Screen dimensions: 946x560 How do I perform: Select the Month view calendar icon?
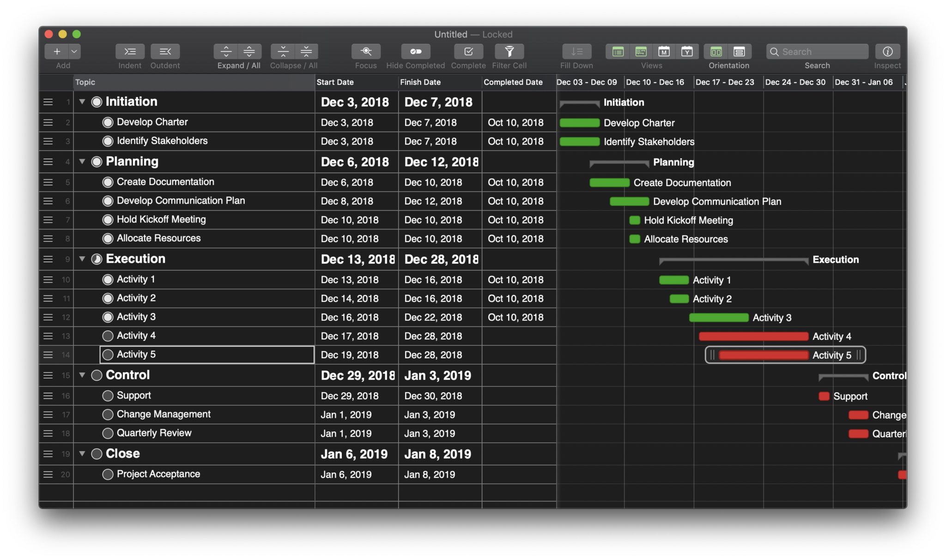pyautogui.click(x=664, y=51)
